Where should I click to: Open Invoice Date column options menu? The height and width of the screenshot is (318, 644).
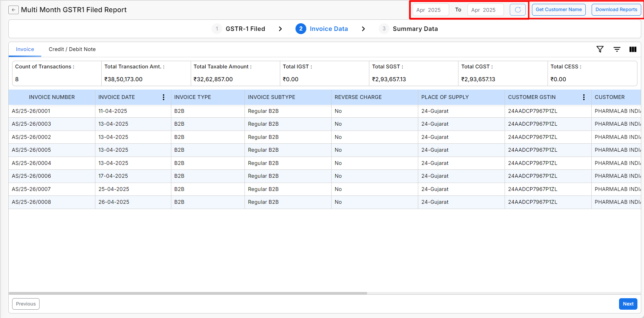pyautogui.click(x=164, y=97)
